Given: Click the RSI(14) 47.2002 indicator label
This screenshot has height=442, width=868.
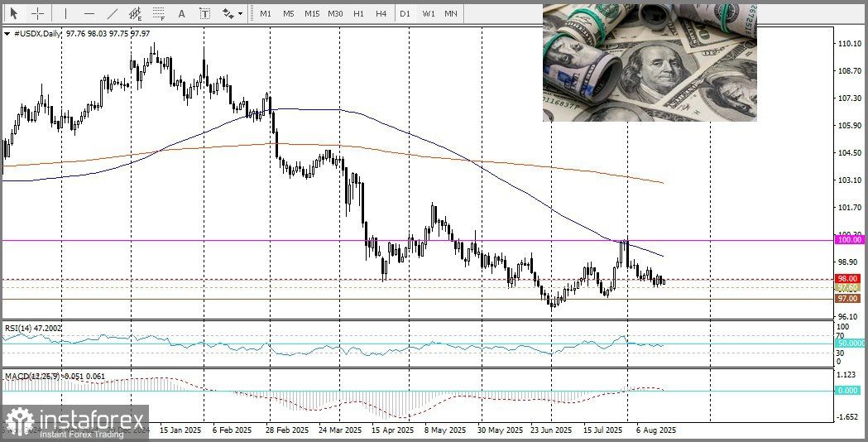Looking at the screenshot, I should coord(33,328).
